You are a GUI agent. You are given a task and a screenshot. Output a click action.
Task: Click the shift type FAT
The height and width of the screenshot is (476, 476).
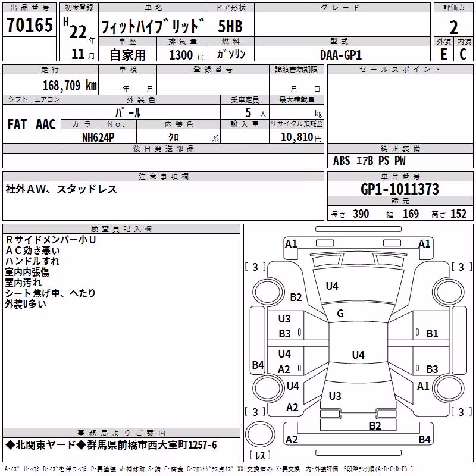tap(17, 124)
